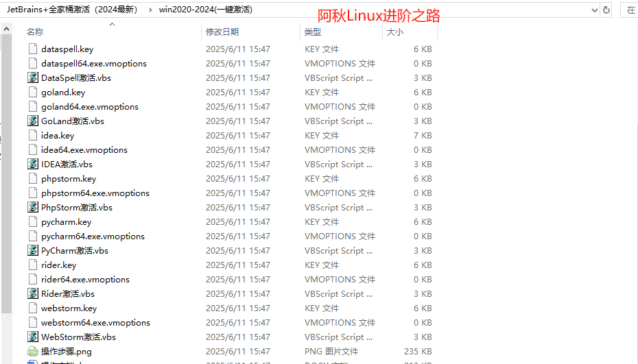Click the PNG 图片文件 type cell
The height and width of the screenshot is (364, 638).
tap(331, 352)
